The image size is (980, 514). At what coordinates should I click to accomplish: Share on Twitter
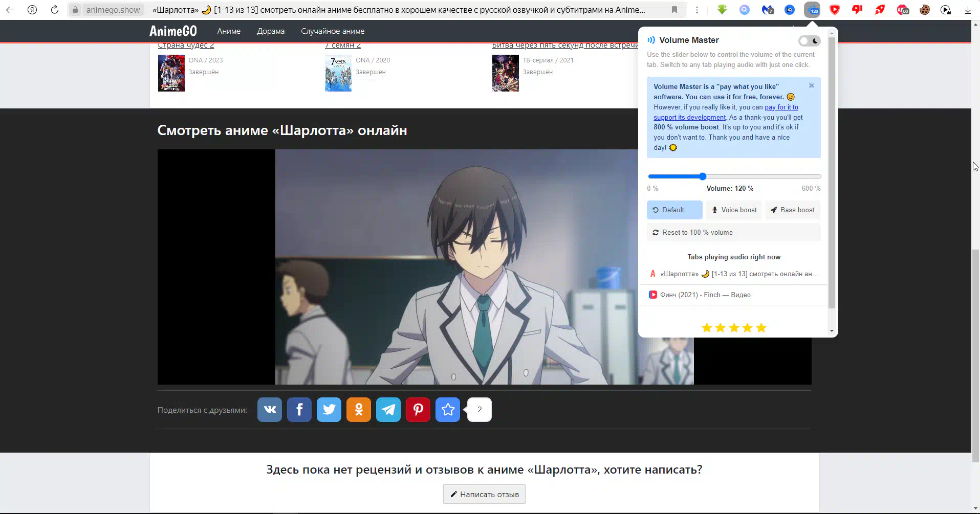(x=329, y=410)
